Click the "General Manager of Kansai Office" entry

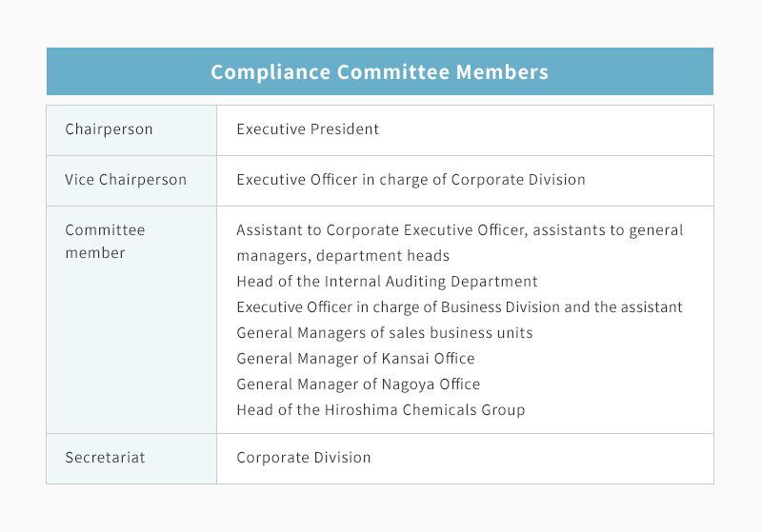point(355,359)
